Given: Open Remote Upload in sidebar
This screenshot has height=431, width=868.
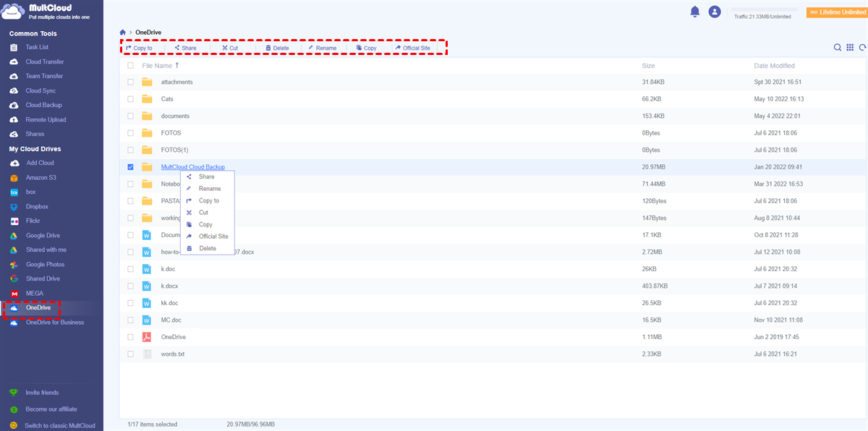Looking at the screenshot, I should pyautogui.click(x=46, y=119).
